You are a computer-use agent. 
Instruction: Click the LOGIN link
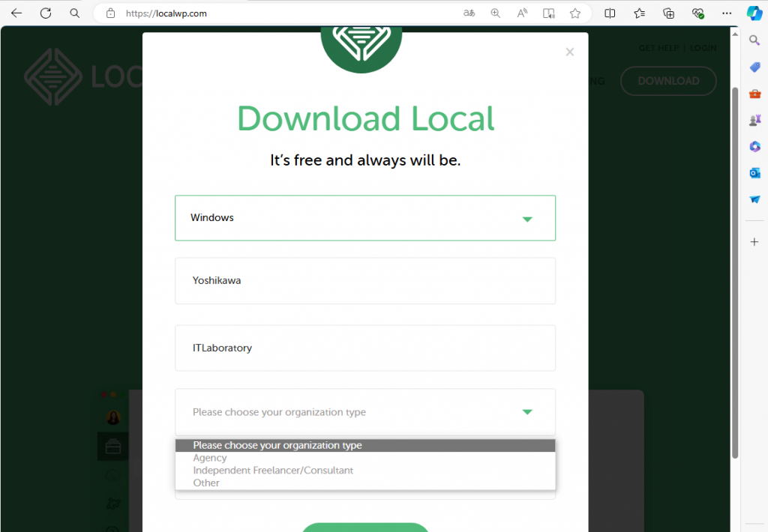point(703,48)
